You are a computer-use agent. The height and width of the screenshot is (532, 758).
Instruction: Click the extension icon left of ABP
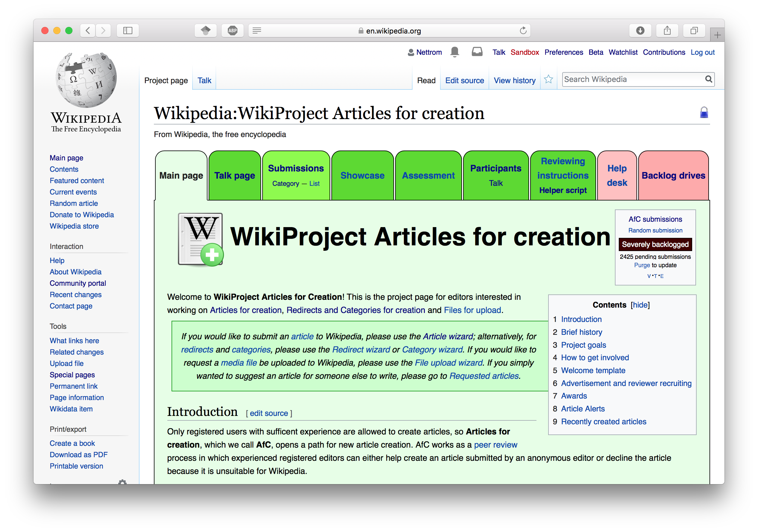pyautogui.click(x=205, y=31)
